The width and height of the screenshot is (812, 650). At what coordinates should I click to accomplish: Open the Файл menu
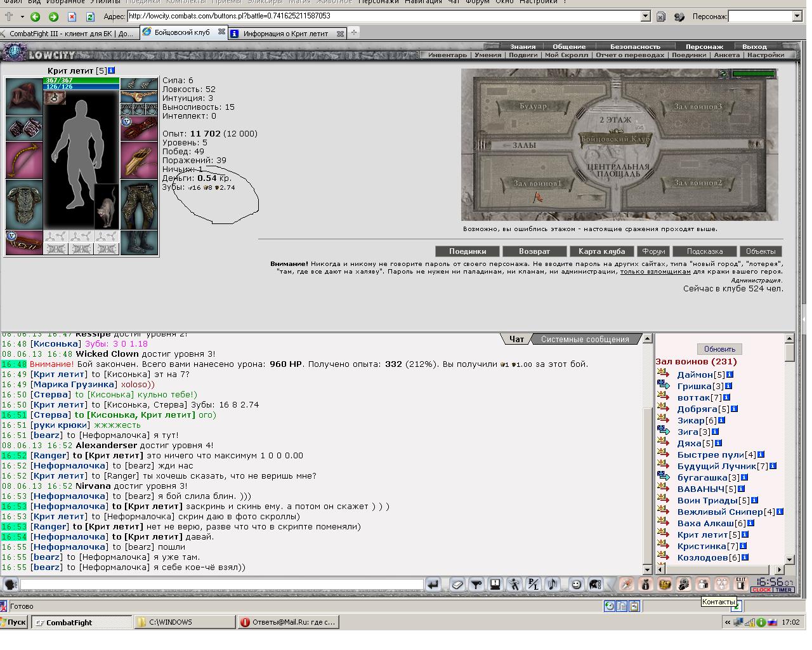[13, 2]
